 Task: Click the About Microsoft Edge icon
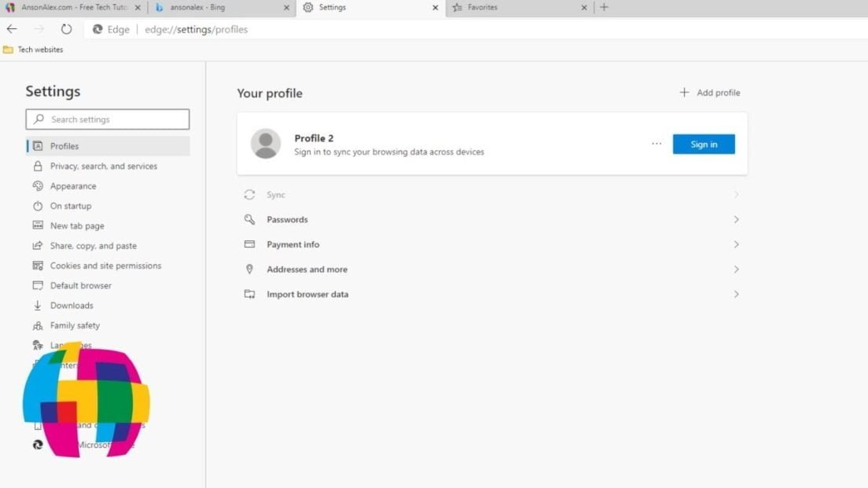pyautogui.click(x=38, y=444)
